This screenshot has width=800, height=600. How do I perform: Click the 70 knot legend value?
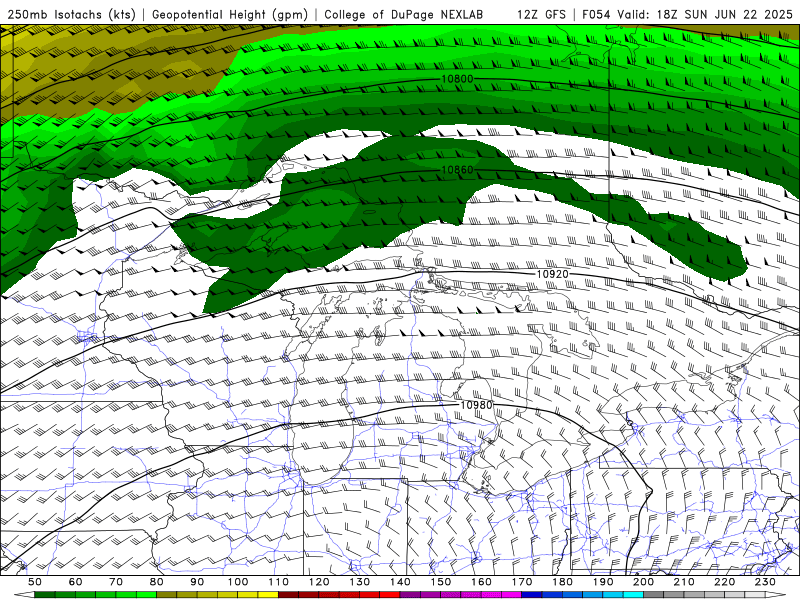(116, 582)
